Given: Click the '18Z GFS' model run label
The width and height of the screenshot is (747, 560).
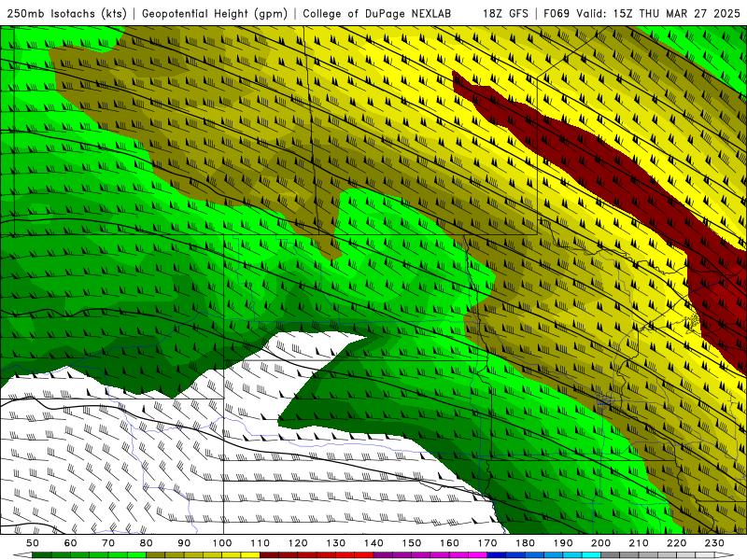Looking at the screenshot, I should (x=505, y=13).
